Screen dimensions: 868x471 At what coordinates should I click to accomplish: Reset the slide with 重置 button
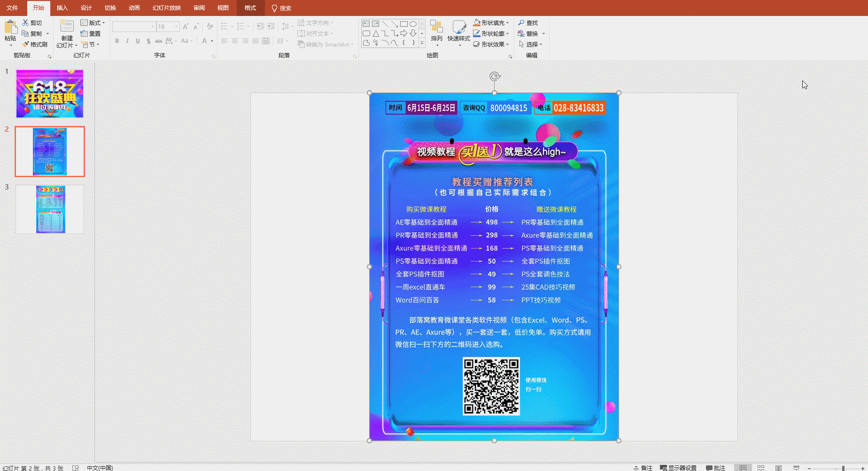(91, 33)
